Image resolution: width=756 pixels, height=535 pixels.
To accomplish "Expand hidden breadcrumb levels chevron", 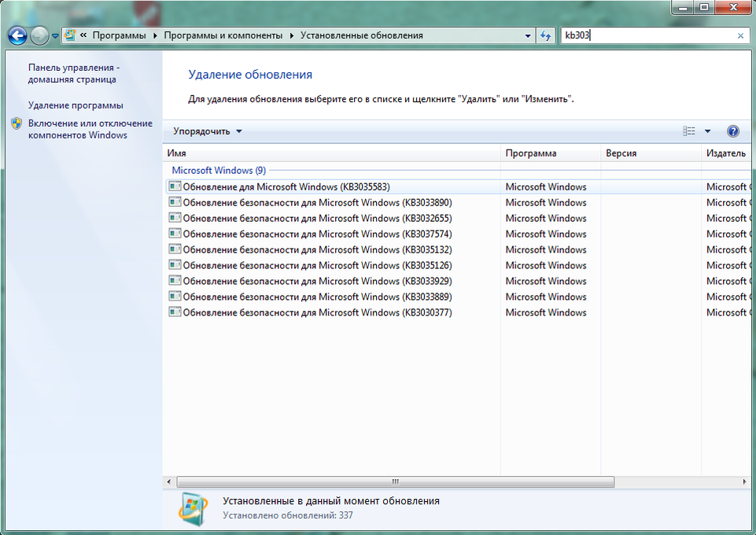I will pyautogui.click(x=83, y=35).
